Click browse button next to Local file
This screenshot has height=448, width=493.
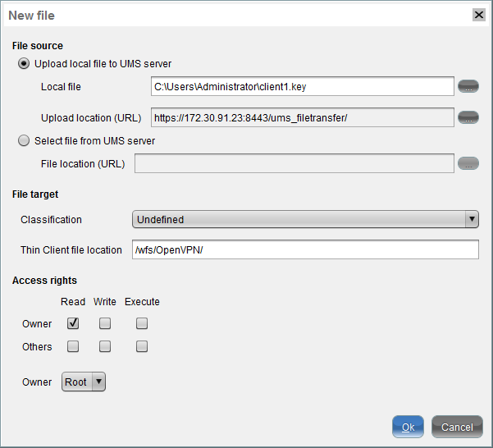468,86
